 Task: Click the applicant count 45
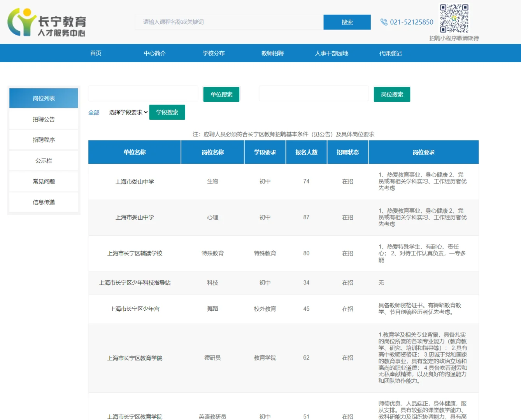click(306, 309)
